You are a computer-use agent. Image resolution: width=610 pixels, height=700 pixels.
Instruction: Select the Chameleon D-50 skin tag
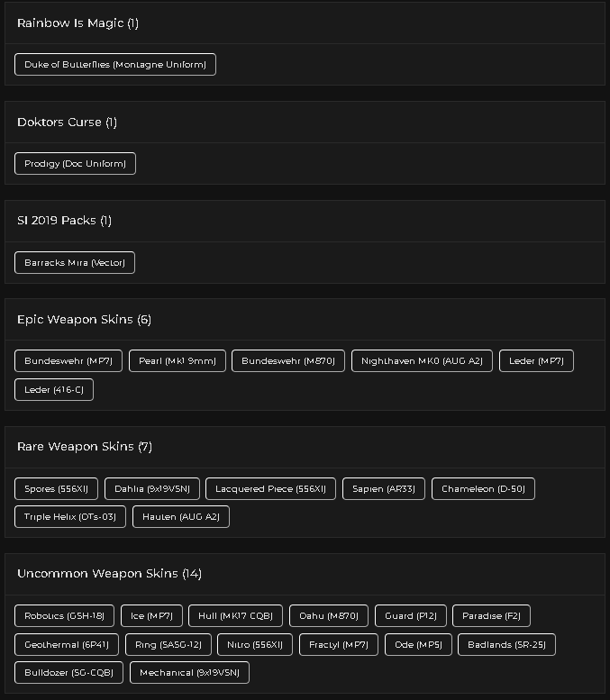click(x=483, y=489)
